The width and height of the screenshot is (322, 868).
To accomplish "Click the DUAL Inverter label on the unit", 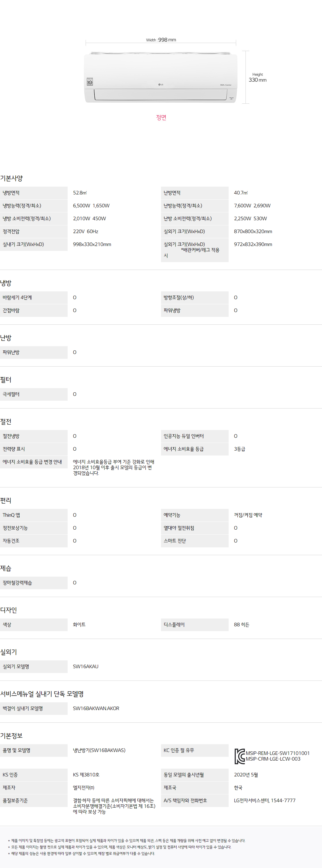I will click(x=226, y=85).
